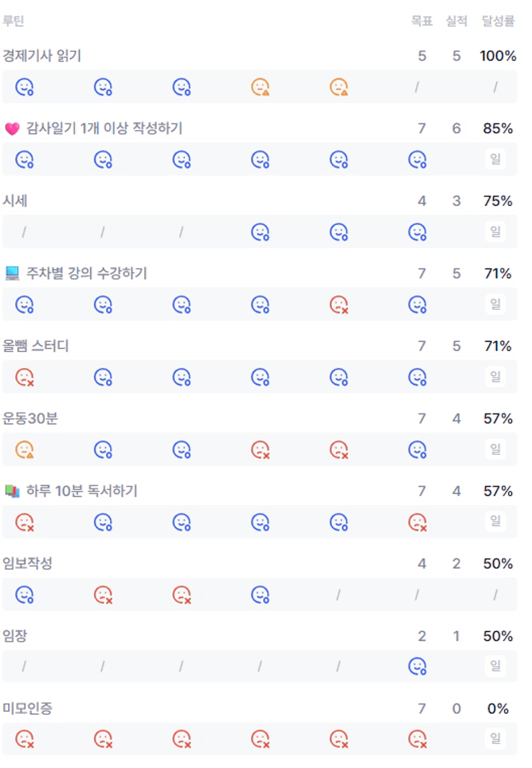
Task: Toggle the first blue smiley in 임보작성 row
Action: click(24, 594)
